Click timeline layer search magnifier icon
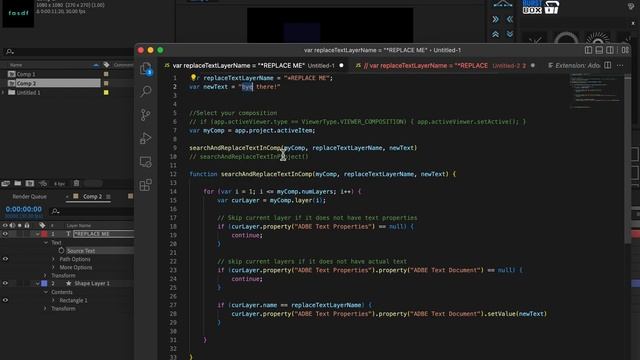Viewport: 640px width, 360px height. tap(56, 211)
